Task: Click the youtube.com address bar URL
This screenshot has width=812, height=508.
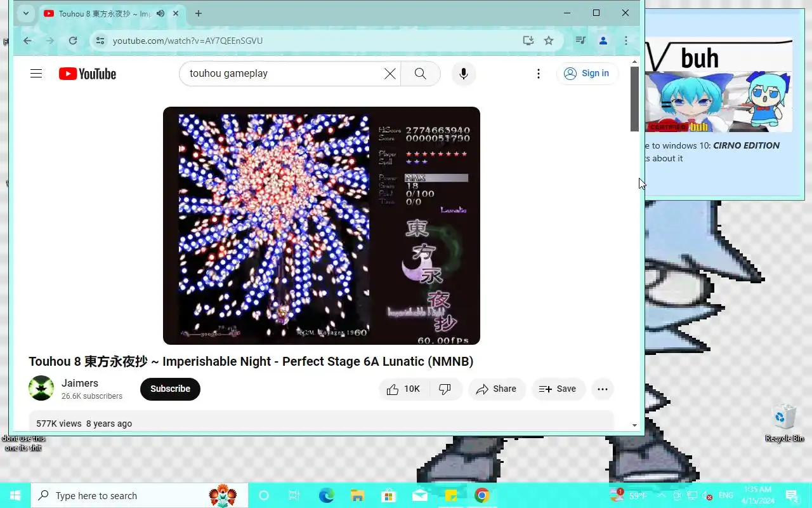Action: click(x=188, y=41)
